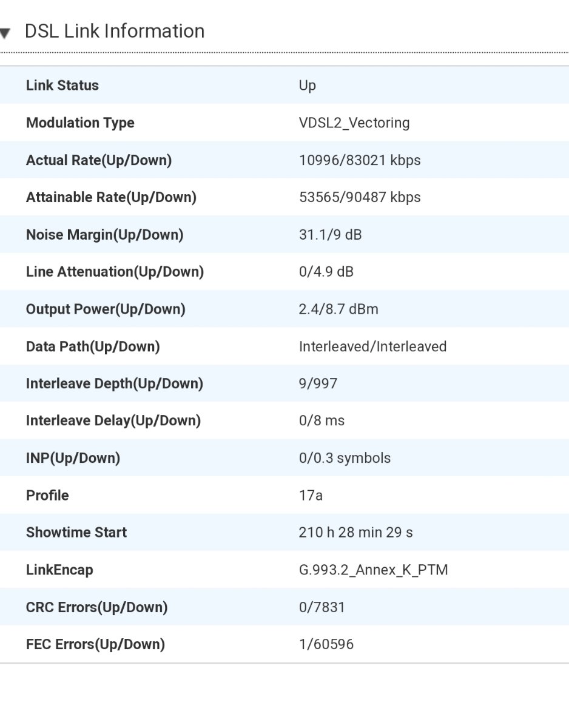Screen dimensions: 569x728
Task: Click the Profile value 17a
Action: 311,495
